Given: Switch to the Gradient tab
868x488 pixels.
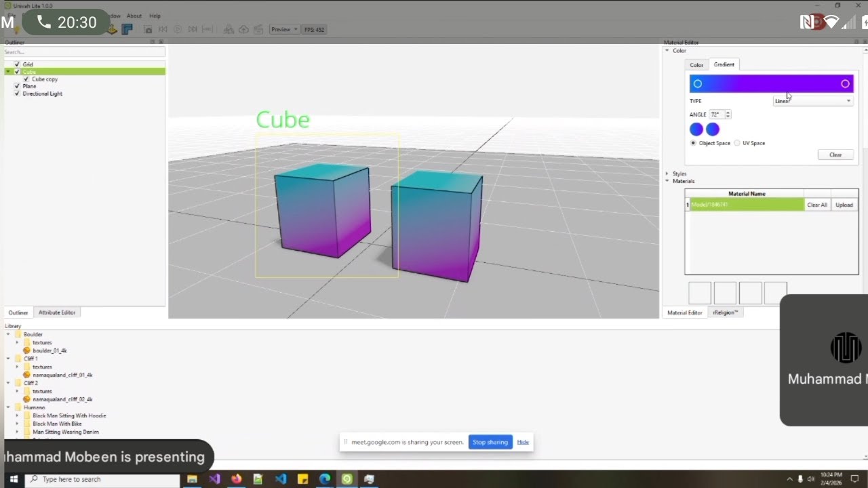Looking at the screenshot, I should pyautogui.click(x=724, y=64).
